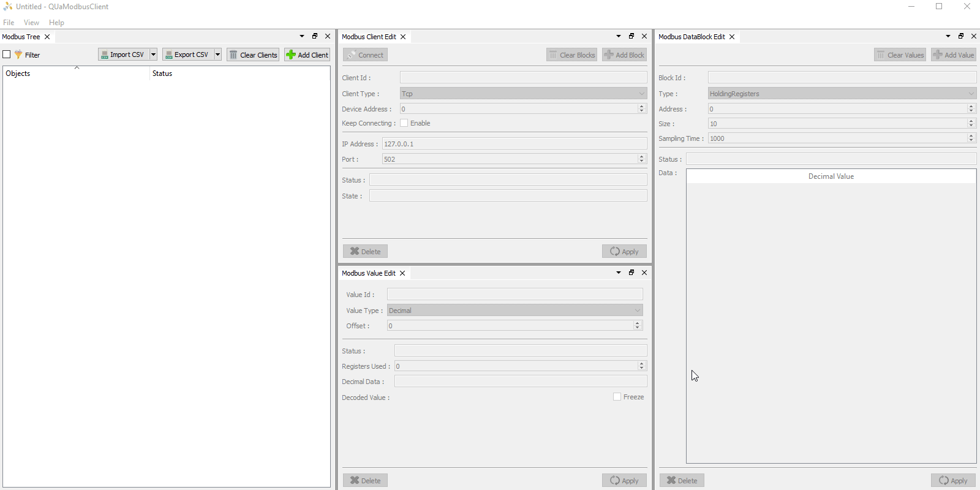This screenshot has height=490, width=980.
Task: Enable the Keep Connecting checkbox
Action: click(x=404, y=123)
